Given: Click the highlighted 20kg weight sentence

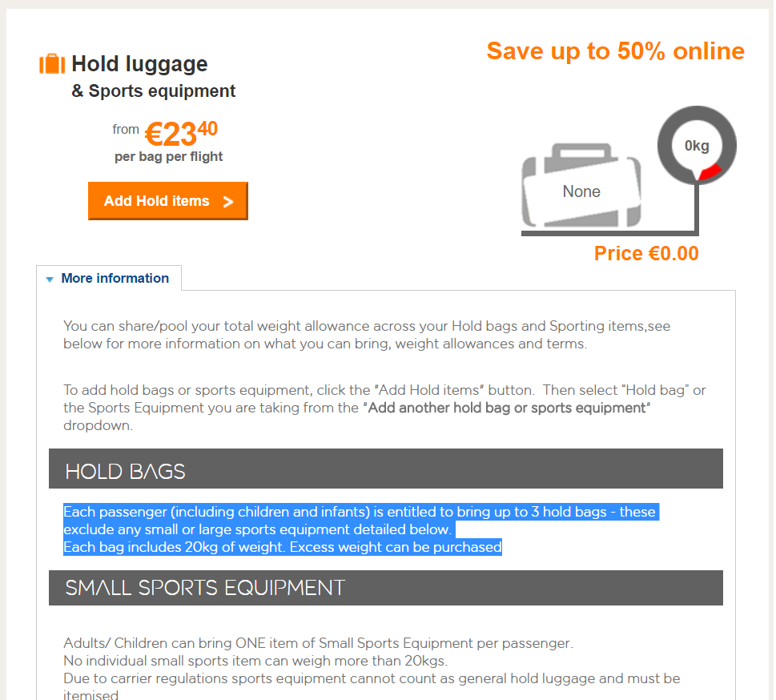Looking at the screenshot, I should point(283,547).
